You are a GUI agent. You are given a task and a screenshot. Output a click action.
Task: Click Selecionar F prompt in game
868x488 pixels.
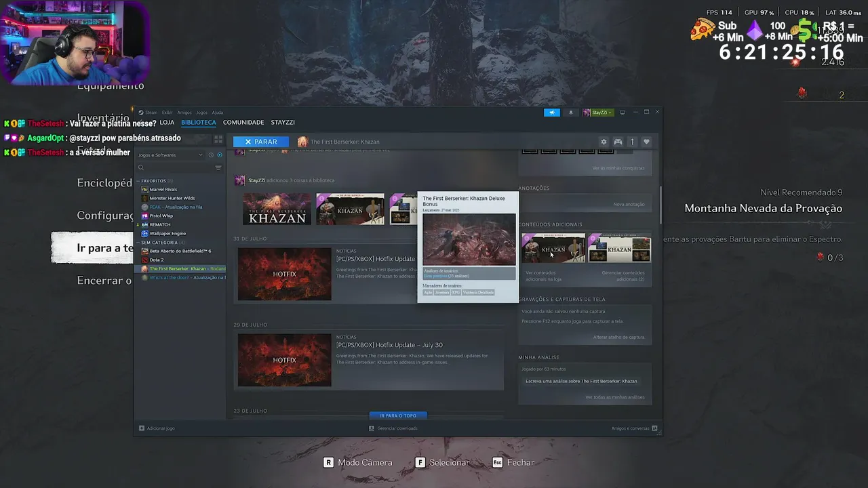(442, 462)
